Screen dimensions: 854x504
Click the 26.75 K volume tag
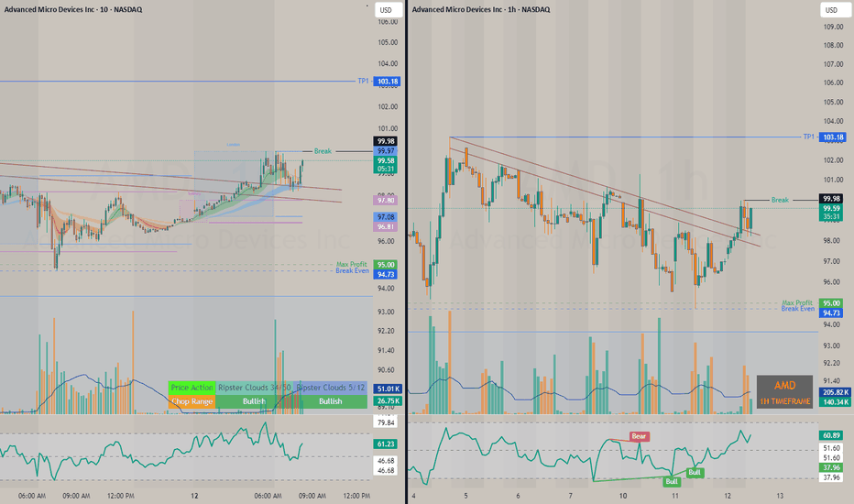pos(388,400)
